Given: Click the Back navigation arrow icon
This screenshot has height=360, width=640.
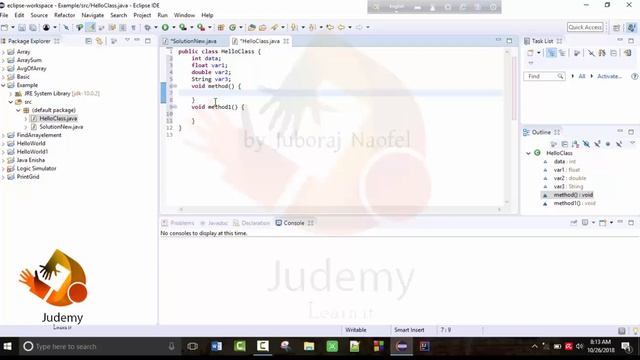Looking at the screenshot, I should (x=341, y=27).
